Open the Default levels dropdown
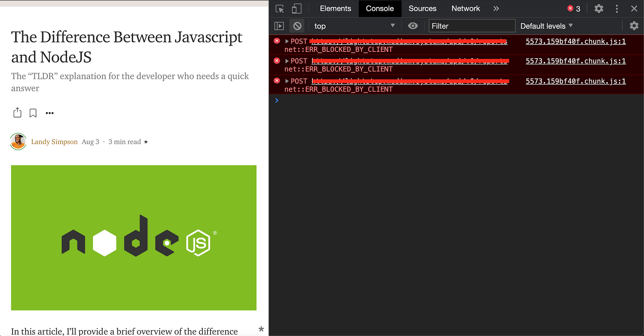644x336 pixels. pos(546,26)
